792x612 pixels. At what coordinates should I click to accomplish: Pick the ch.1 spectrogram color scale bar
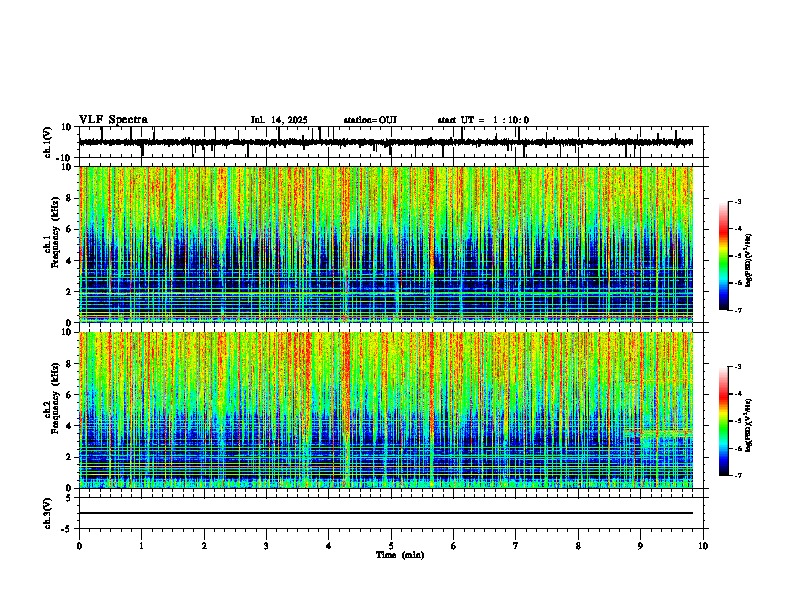724,256
